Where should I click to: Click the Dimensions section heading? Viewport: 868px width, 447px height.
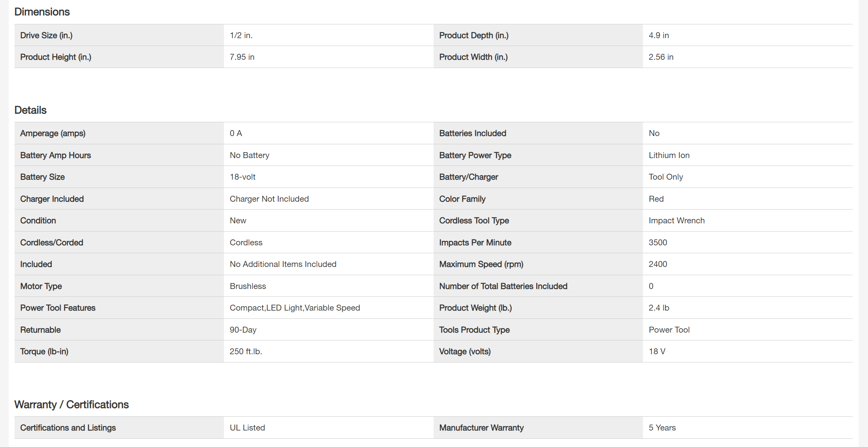(42, 12)
